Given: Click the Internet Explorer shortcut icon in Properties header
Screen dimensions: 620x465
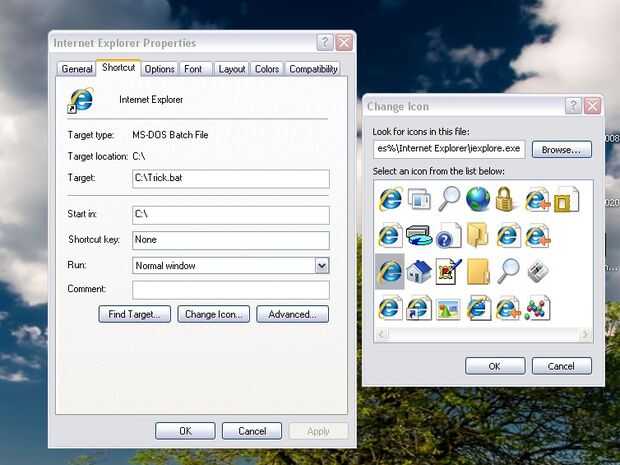Looking at the screenshot, I should pyautogui.click(x=80, y=100).
